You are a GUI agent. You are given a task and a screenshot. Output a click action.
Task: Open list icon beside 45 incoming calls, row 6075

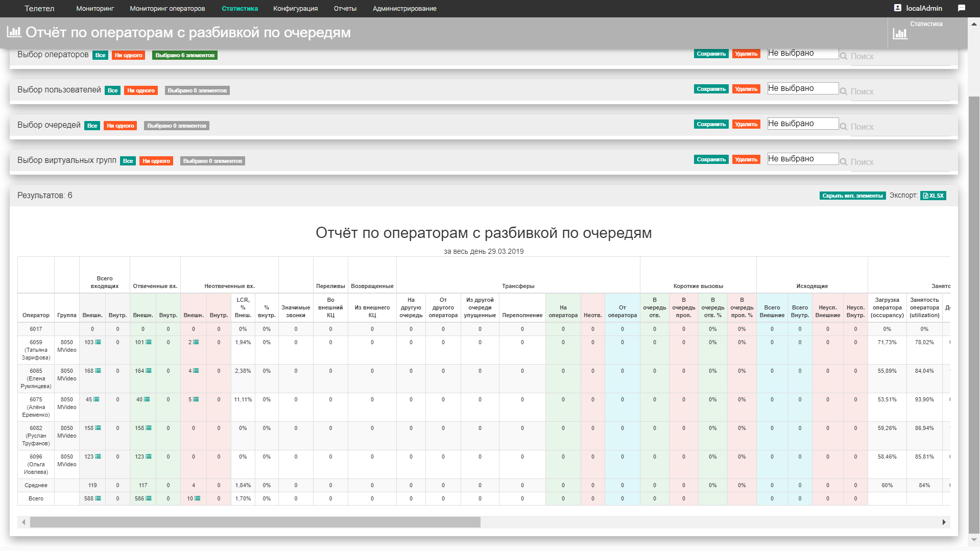96,399
